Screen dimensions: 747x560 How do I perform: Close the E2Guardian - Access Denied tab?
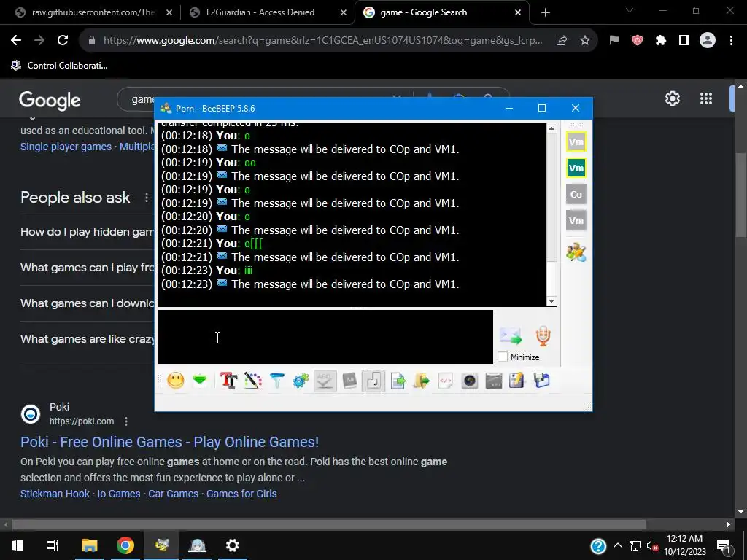point(344,12)
